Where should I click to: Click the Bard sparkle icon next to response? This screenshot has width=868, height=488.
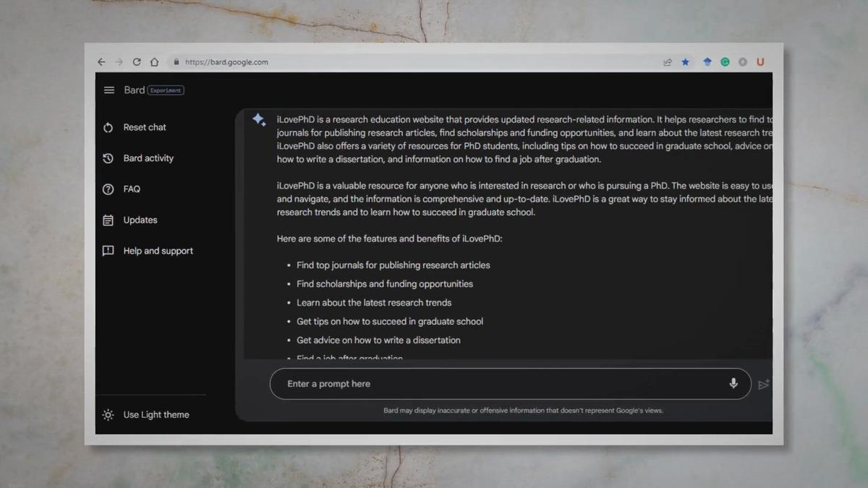click(x=259, y=120)
